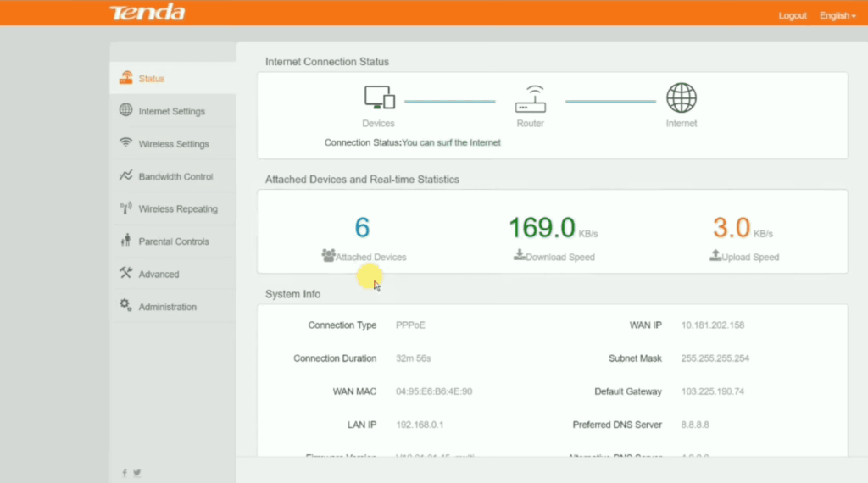Click the Internet Settings globe icon

pos(125,110)
